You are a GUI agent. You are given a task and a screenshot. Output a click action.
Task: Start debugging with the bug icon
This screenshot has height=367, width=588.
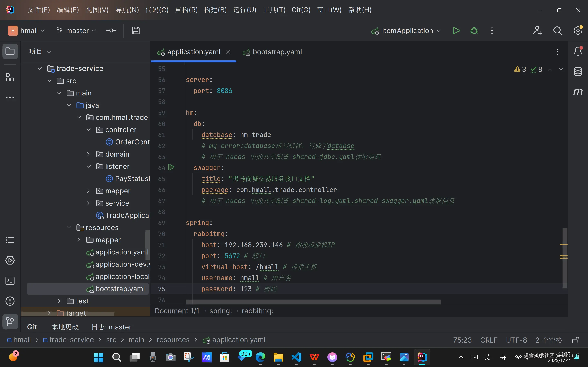tap(474, 31)
